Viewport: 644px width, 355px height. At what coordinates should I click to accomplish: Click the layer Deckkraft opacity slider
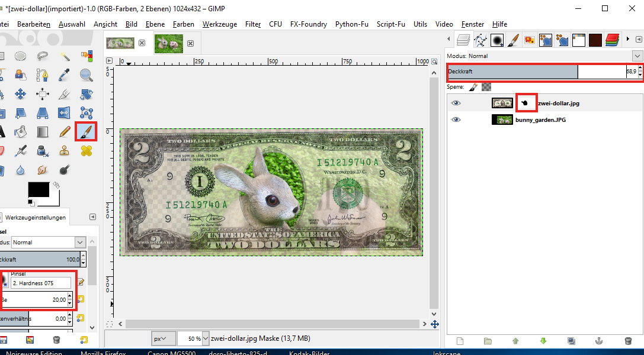click(x=512, y=72)
